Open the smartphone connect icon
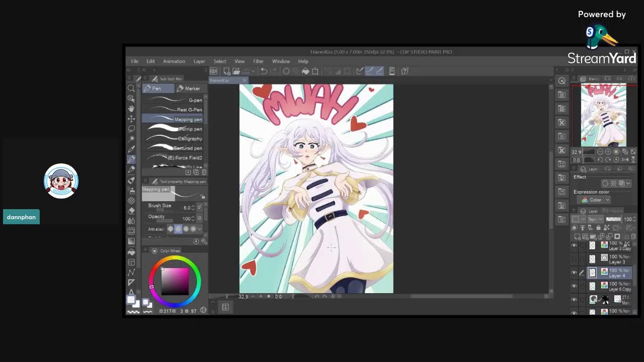The image size is (644, 362). click(392, 71)
